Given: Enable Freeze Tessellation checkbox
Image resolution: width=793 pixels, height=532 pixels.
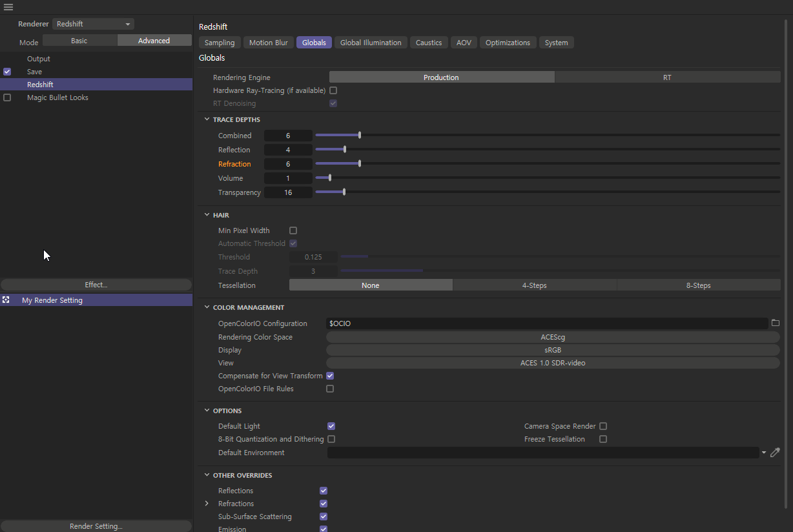Looking at the screenshot, I should point(603,439).
